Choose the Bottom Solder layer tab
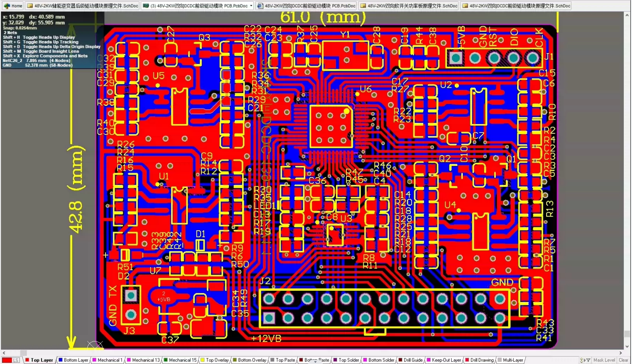This screenshot has height=364, width=632. (x=379, y=360)
